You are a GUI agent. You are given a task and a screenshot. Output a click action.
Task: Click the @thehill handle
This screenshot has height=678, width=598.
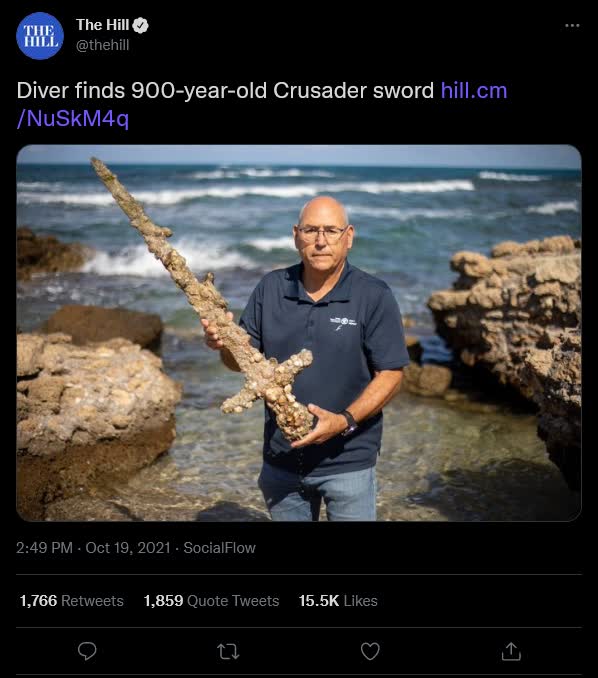(102, 45)
